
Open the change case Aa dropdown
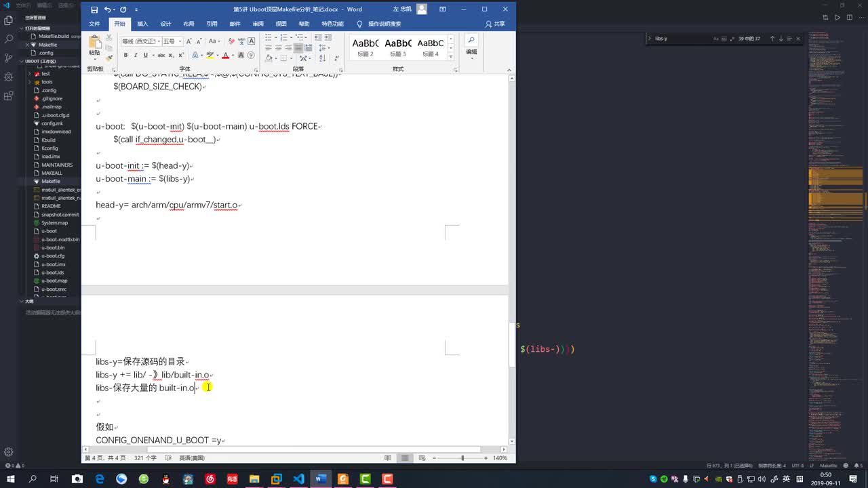213,41
